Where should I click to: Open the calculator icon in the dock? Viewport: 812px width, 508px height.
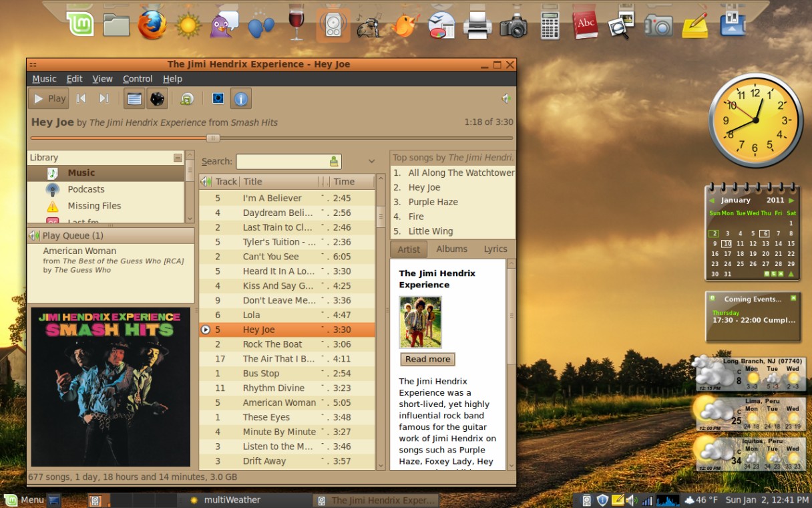[x=550, y=25]
